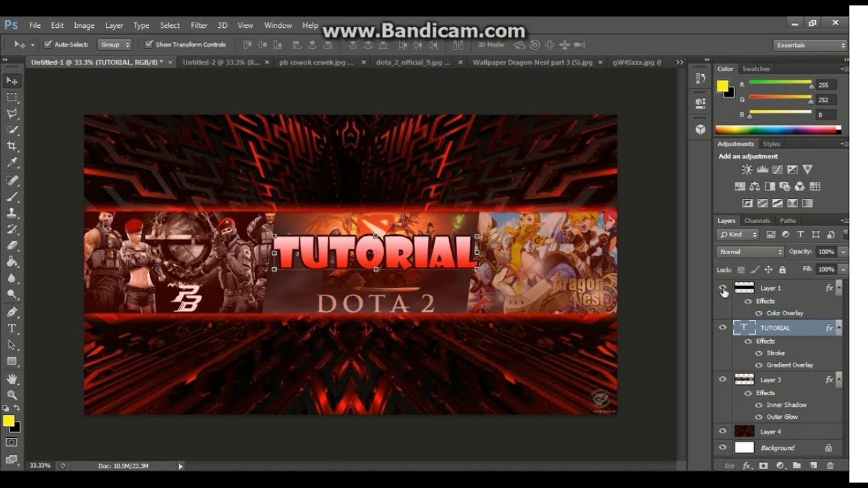
Task: Select the Quick Selection tool
Action: (12, 130)
